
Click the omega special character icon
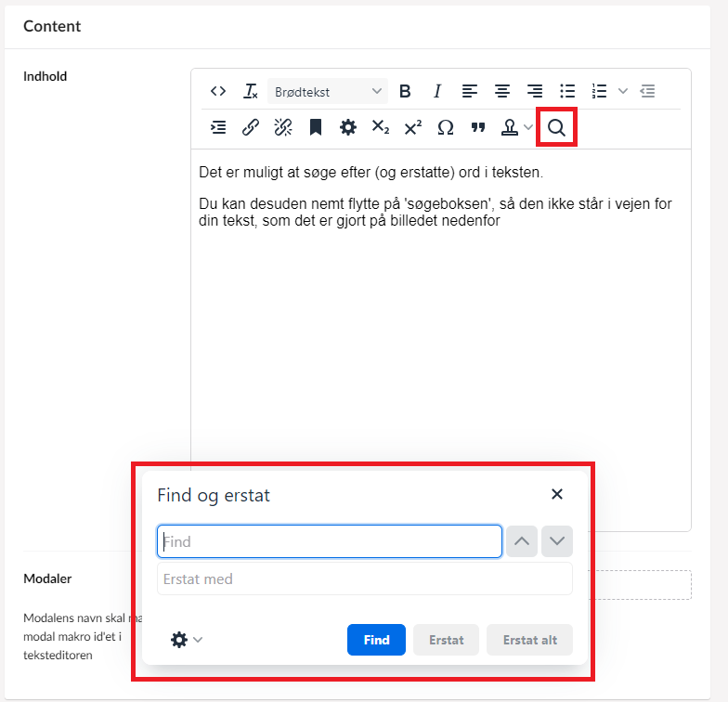tap(446, 128)
